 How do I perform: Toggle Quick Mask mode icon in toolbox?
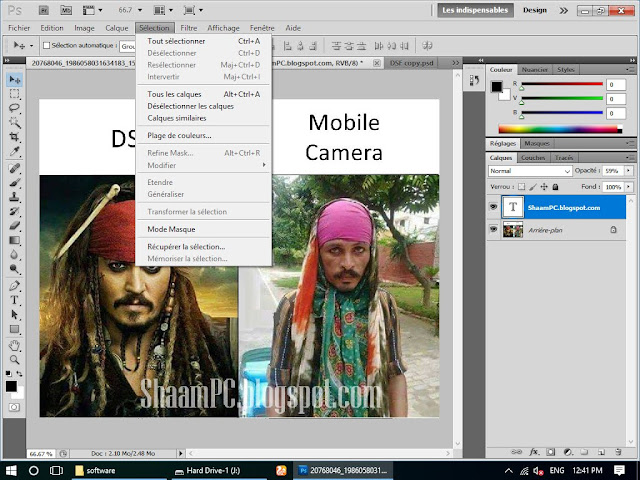(14, 407)
